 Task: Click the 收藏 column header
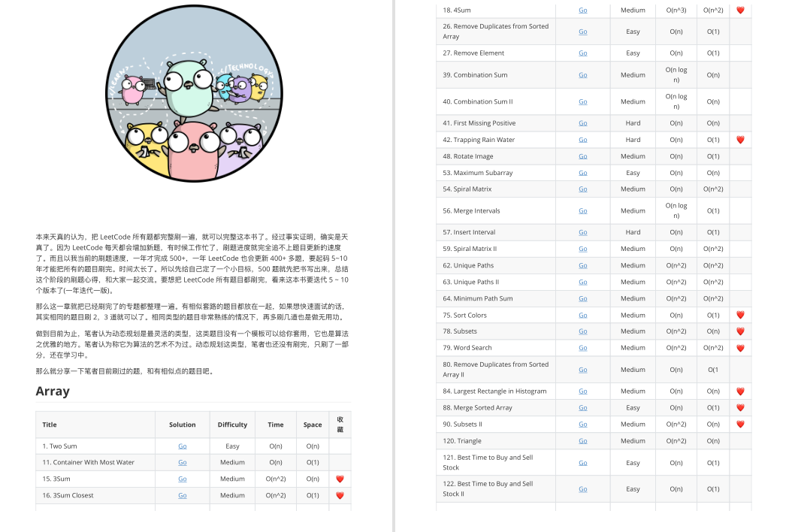[340, 425]
